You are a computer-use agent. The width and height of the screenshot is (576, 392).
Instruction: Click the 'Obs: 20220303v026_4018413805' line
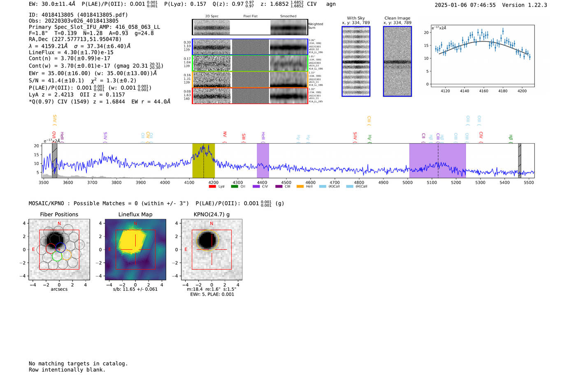coord(74,21)
